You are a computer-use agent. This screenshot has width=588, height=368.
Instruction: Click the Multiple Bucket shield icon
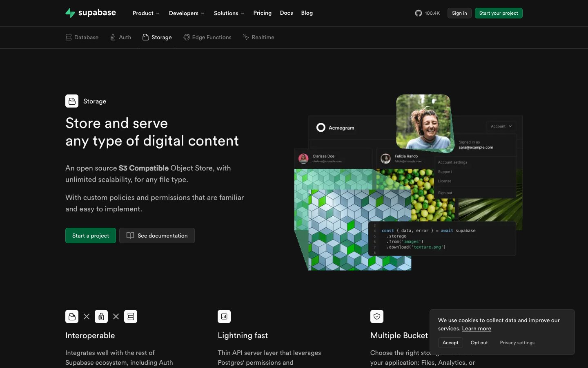pos(376,316)
